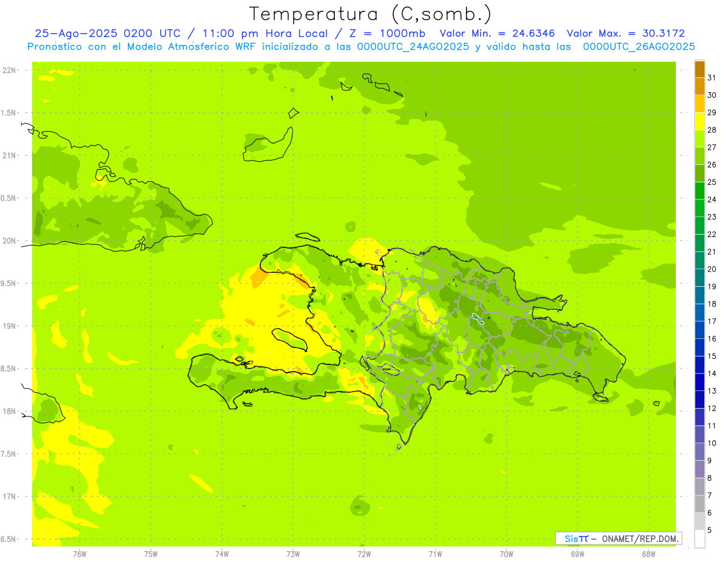Viewport: 728px width, 562px height.
Task: Pick the legend swatch between 29 and 30
Action: pyautogui.click(x=699, y=104)
